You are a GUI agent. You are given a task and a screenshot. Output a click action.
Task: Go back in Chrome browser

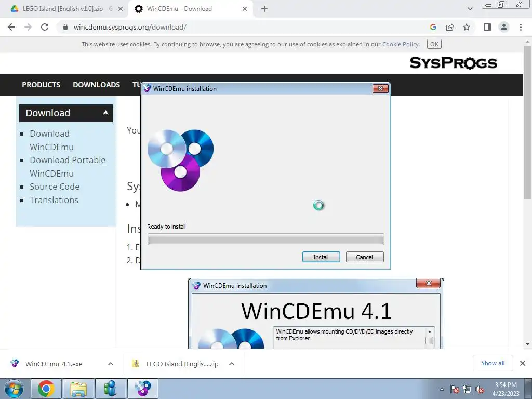pyautogui.click(x=11, y=27)
